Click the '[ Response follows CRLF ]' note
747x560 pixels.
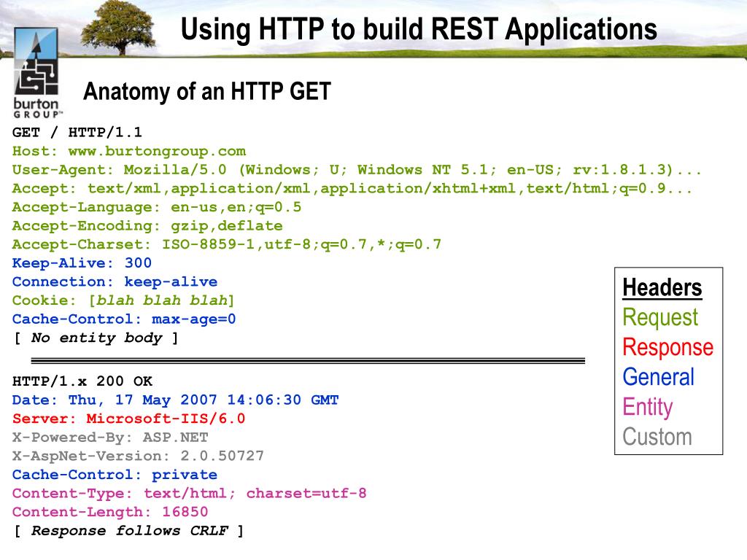[128, 531]
